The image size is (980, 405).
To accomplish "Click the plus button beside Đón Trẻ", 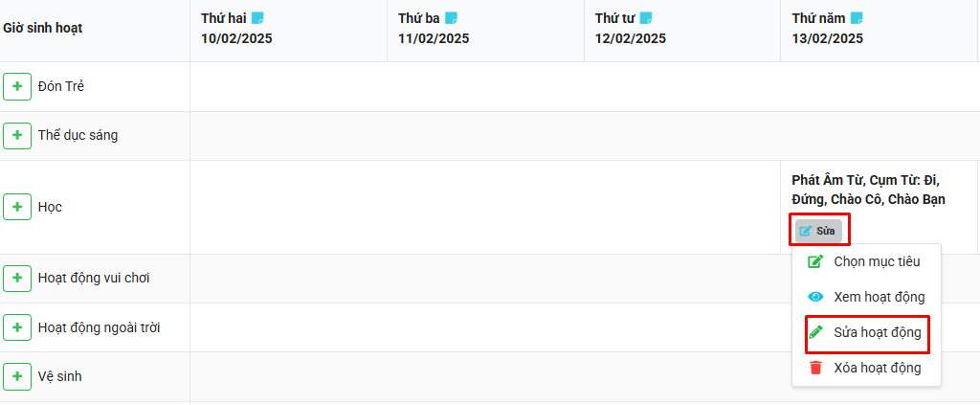I will point(17,86).
